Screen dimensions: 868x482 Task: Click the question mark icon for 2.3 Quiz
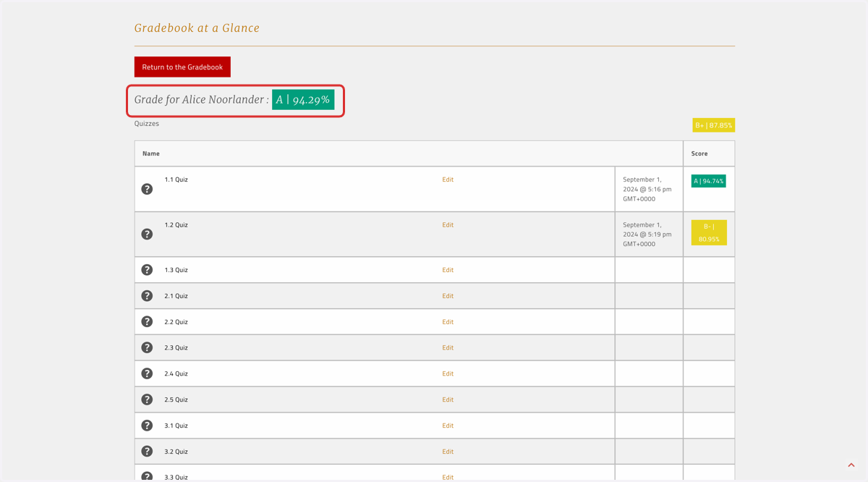[x=147, y=347]
